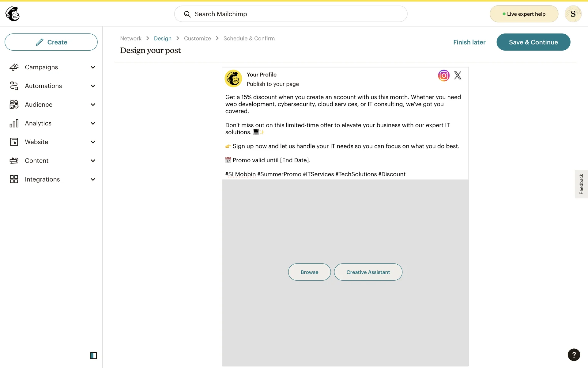Image resolution: width=588 pixels, height=368 pixels.
Task: Go to the Network breadcrumb step
Action: pos(131,38)
